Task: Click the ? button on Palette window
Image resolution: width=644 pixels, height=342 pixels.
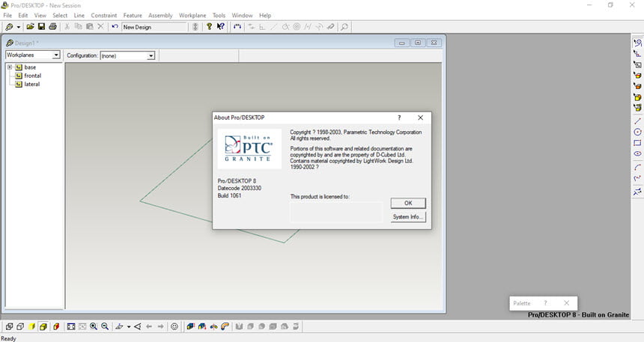Action: coord(545,303)
